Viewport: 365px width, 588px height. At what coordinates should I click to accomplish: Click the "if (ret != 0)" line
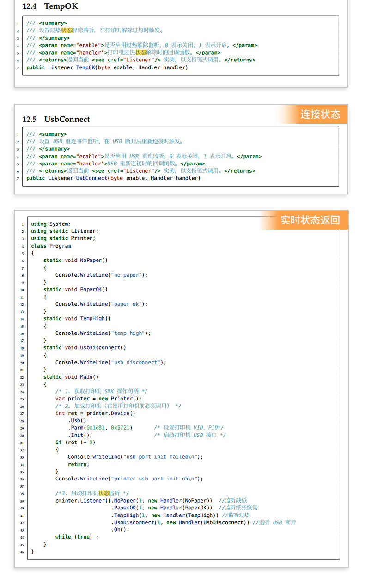[76, 443]
